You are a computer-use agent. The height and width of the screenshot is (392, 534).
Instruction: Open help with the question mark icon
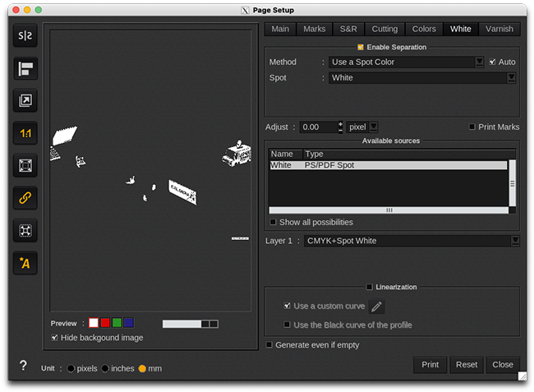pyautogui.click(x=23, y=366)
